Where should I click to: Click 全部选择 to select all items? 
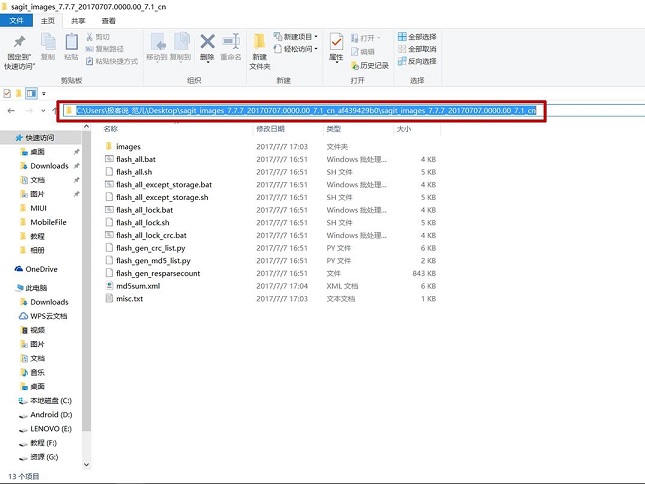(421, 36)
